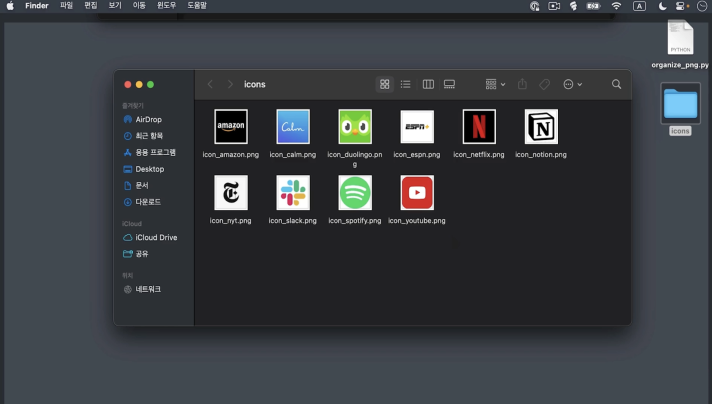Select the icon_spotify.png file
The width and height of the screenshot is (712, 404).
(x=355, y=192)
